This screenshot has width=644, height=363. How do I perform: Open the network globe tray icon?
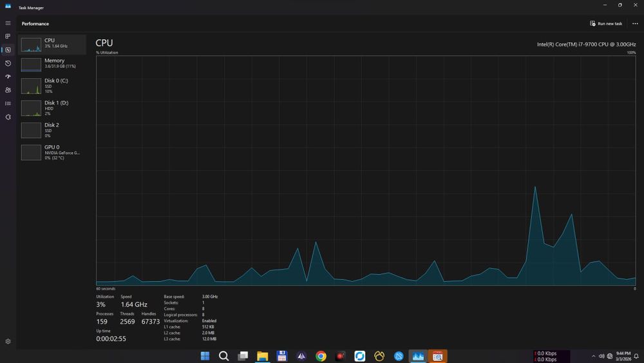(610, 357)
